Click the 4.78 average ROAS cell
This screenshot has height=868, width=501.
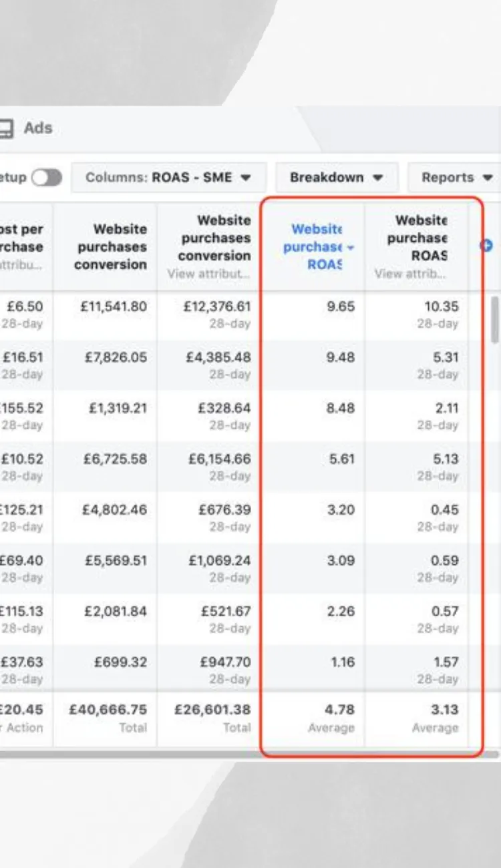pos(339,710)
